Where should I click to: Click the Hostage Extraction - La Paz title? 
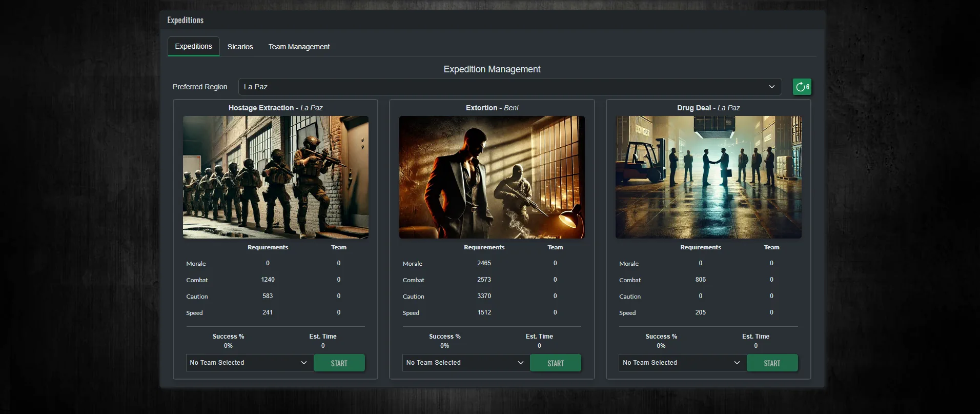click(x=275, y=108)
